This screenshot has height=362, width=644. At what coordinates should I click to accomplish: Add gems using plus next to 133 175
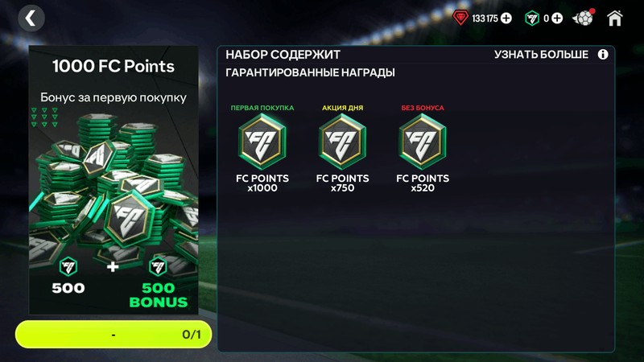point(506,19)
